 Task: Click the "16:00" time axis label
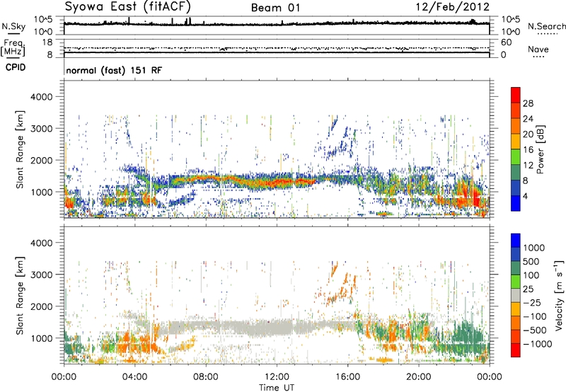(347, 377)
